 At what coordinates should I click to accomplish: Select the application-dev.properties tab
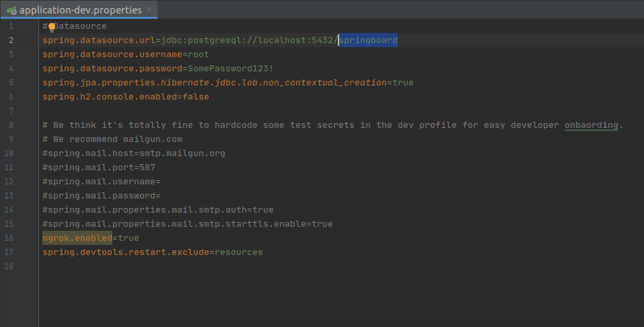[79, 9]
